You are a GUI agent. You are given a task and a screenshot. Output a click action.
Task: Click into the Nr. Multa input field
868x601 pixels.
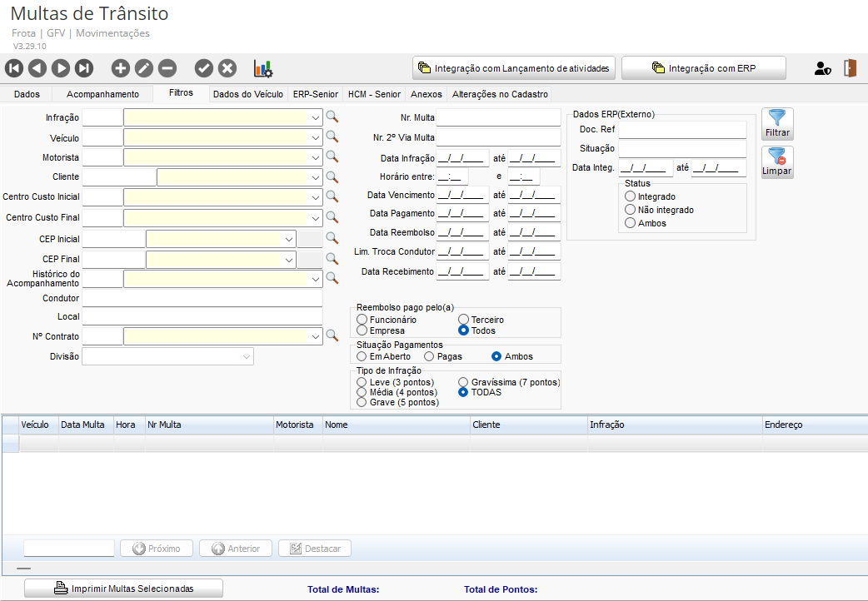[x=498, y=117]
